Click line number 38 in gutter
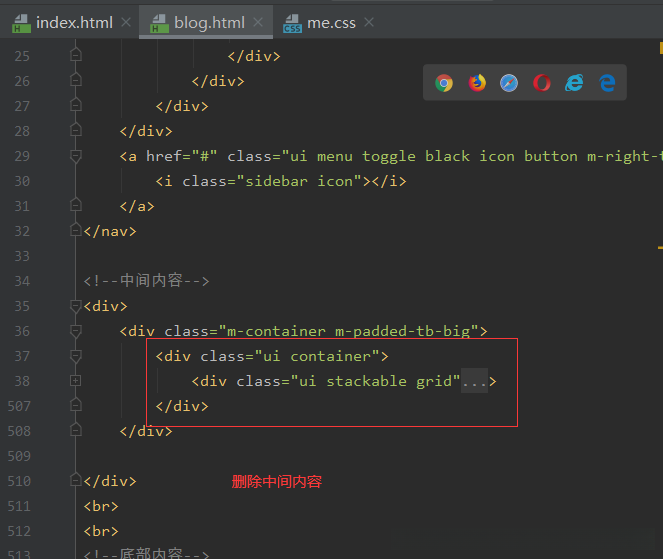This screenshot has width=663, height=559. 22,381
